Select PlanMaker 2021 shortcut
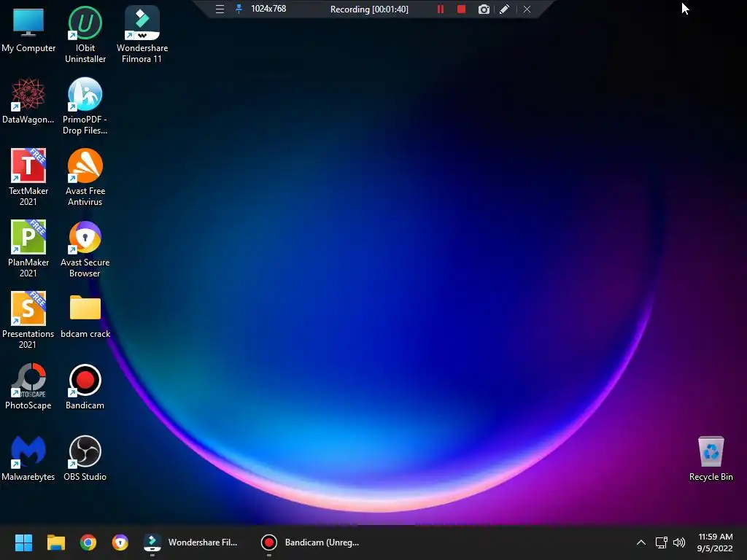 coord(28,249)
